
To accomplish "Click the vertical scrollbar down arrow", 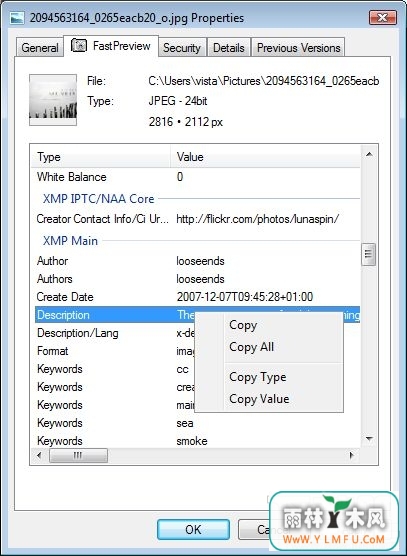I will pyautogui.click(x=369, y=439).
